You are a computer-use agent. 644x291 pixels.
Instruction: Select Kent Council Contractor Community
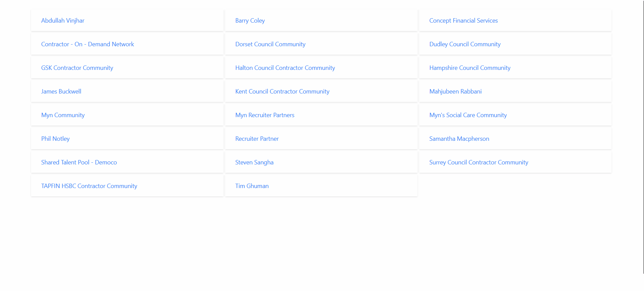282,91
